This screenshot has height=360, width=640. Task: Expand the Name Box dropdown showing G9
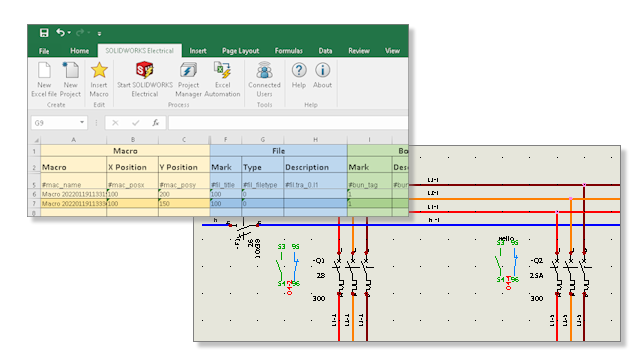pyautogui.click(x=82, y=122)
